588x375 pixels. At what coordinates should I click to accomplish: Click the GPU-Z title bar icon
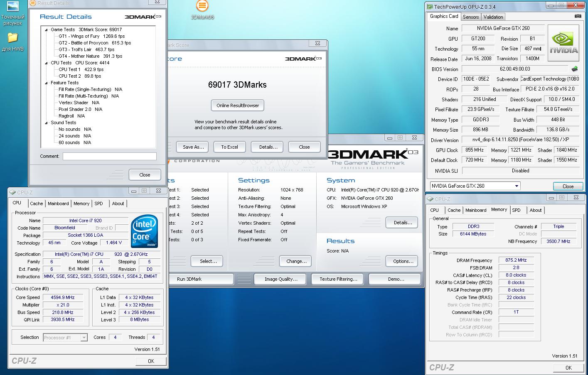tap(429, 6)
